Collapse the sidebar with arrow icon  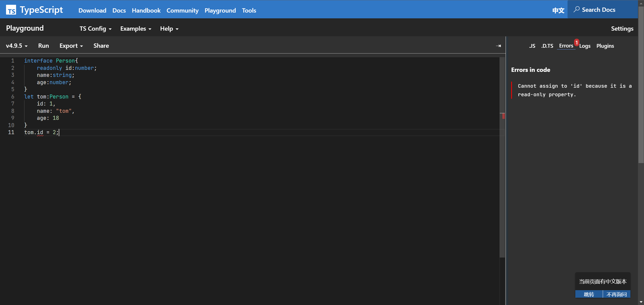click(498, 46)
